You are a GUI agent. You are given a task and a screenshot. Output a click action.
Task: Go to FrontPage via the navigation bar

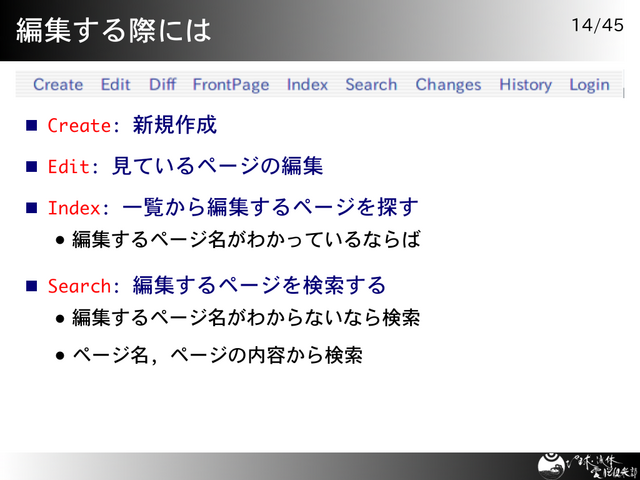231,85
